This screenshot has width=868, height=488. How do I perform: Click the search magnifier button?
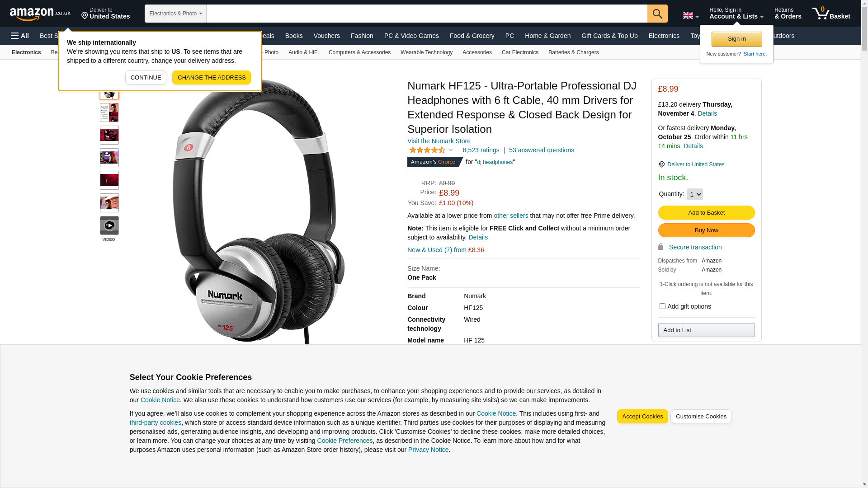[x=657, y=14]
